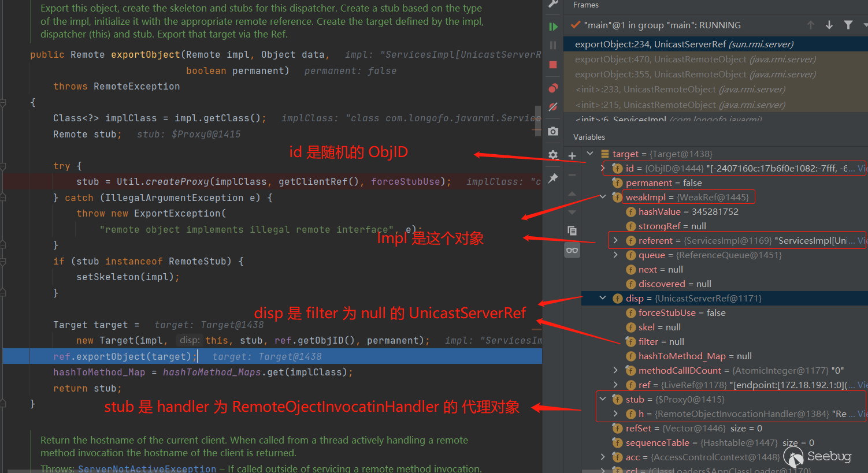
Task: Click View link on id ObjID row
Action: 862,168
